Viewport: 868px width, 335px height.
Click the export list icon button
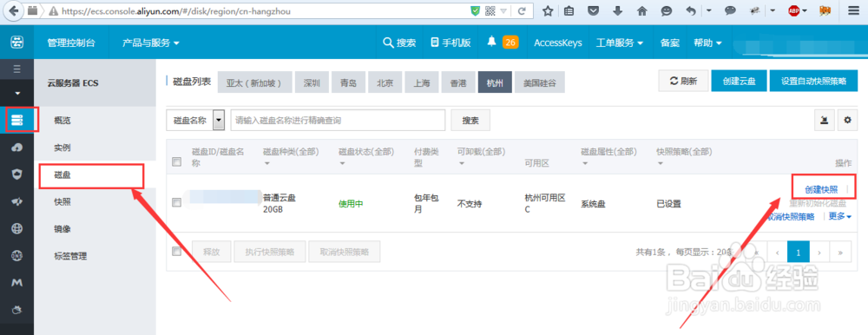(x=824, y=120)
